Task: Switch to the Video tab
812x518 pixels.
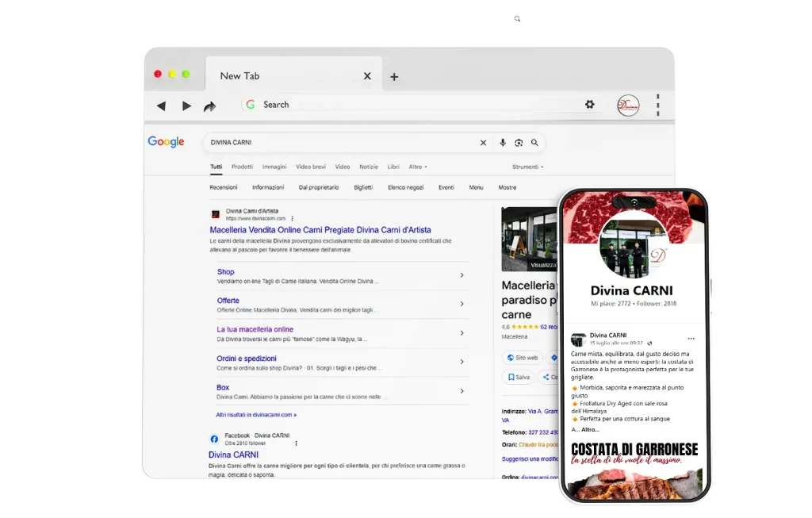Action: (x=343, y=167)
